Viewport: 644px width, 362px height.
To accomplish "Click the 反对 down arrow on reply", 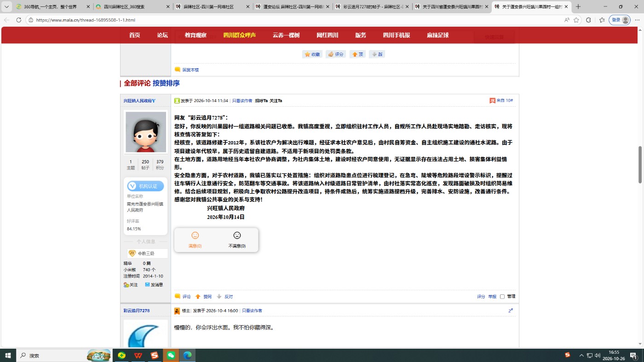I will tap(224, 297).
